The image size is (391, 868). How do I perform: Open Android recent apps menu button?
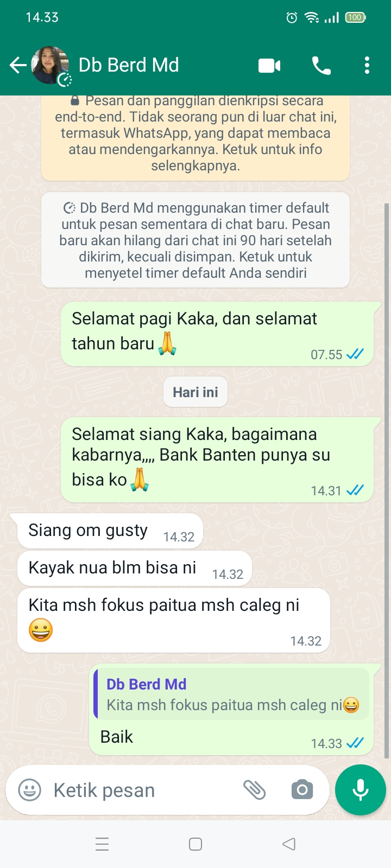tap(102, 844)
